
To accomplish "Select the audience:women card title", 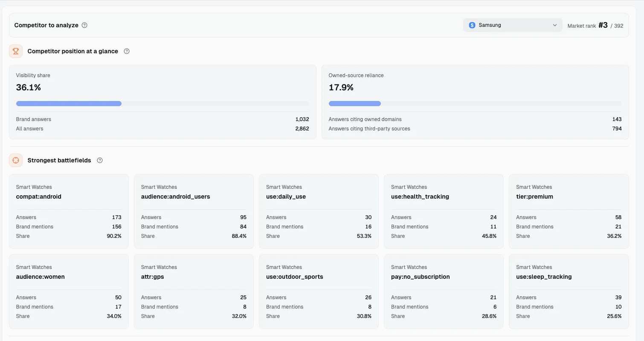I will pyautogui.click(x=41, y=277).
